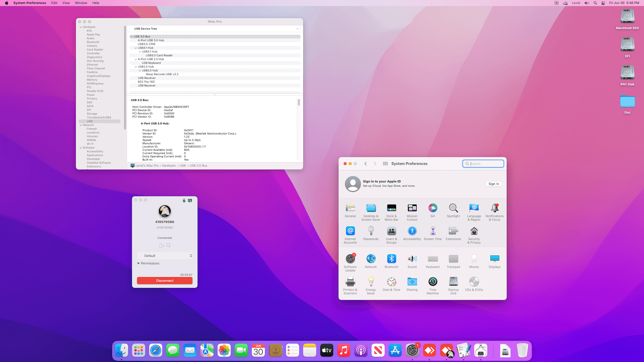Collapse the USB 3.0 Bus tree

[x=131, y=37]
